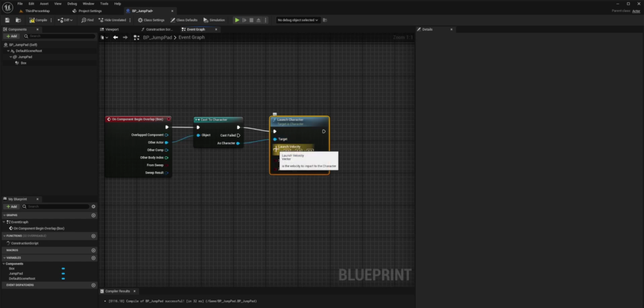This screenshot has height=308, width=644.
Task: Open the Edit menu
Action: [x=31, y=4]
